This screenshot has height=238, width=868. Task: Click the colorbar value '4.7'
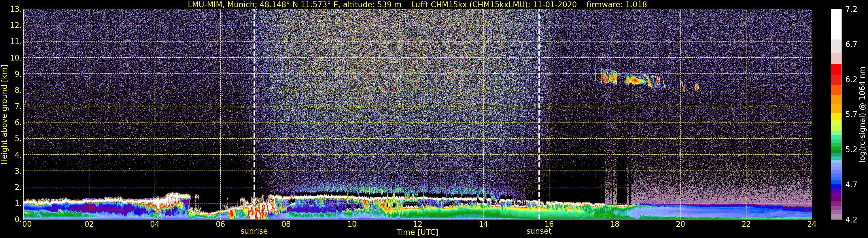pyautogui.click(x=851, y=185)
